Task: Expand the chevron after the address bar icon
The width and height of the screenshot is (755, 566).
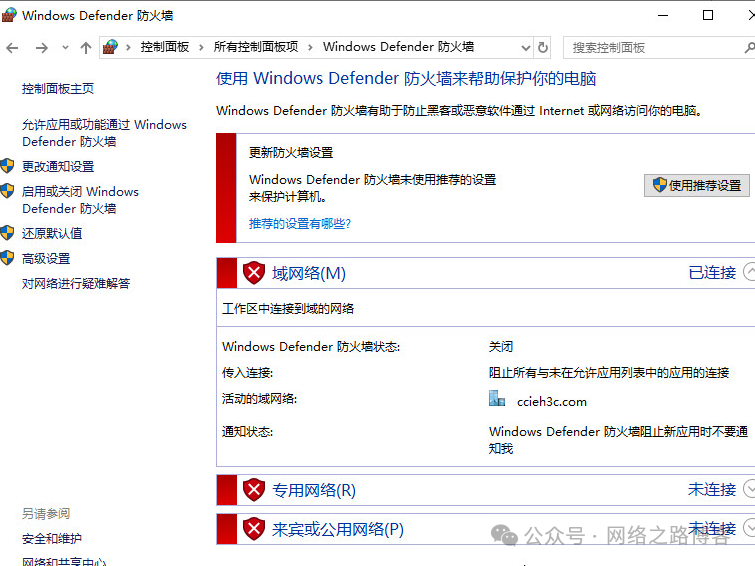Action: click(128, 47)
